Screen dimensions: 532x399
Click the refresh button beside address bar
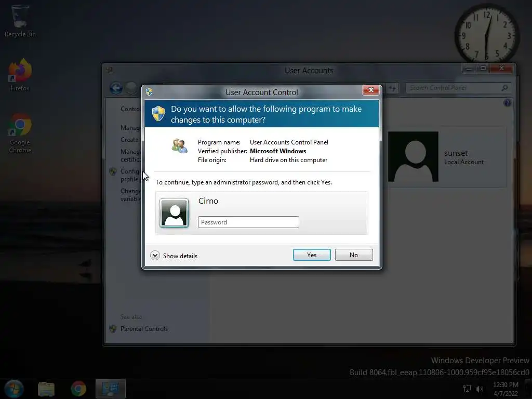pos(392,88)
